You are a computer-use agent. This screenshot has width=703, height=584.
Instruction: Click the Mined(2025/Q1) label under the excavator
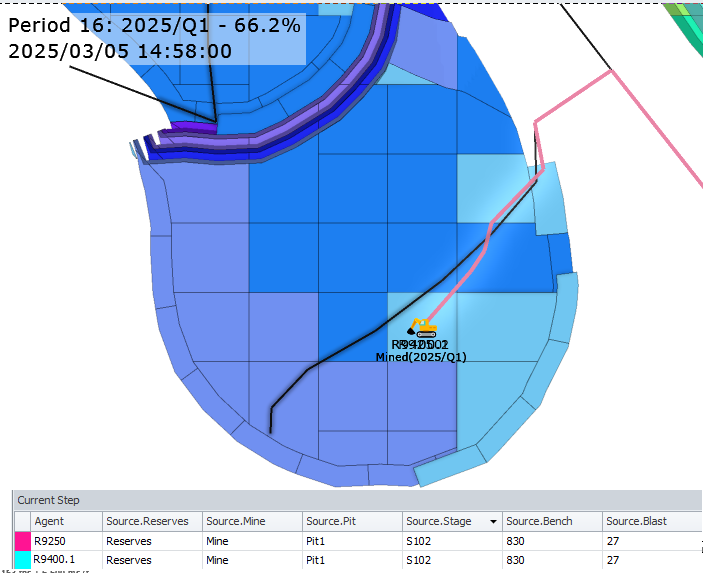(x=421, y=357)
